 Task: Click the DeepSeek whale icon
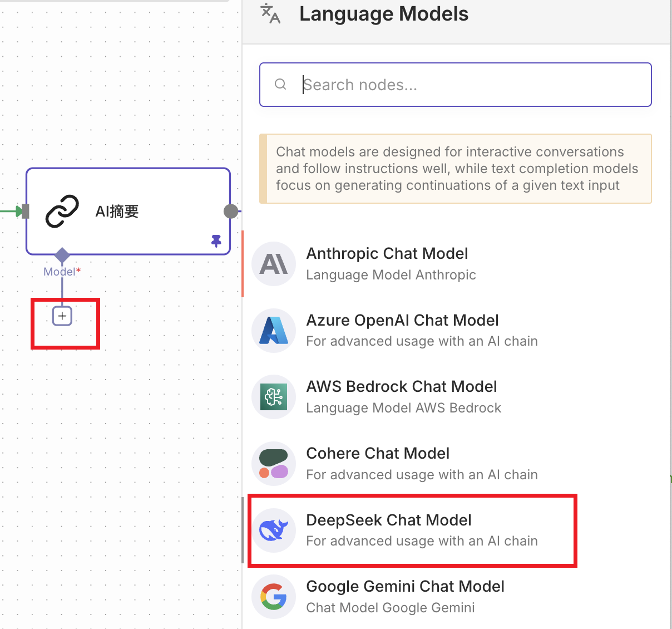[x=274, y=530]
